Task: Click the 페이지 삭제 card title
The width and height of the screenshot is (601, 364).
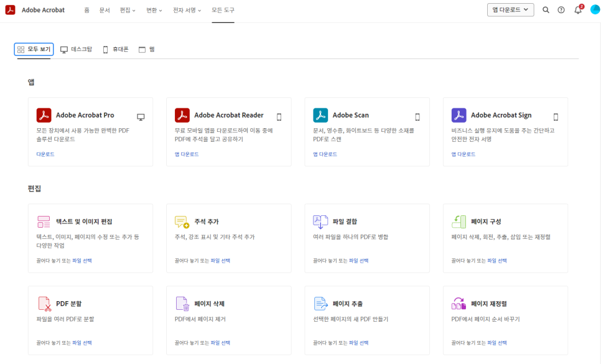Action: (x=210, y=304)
